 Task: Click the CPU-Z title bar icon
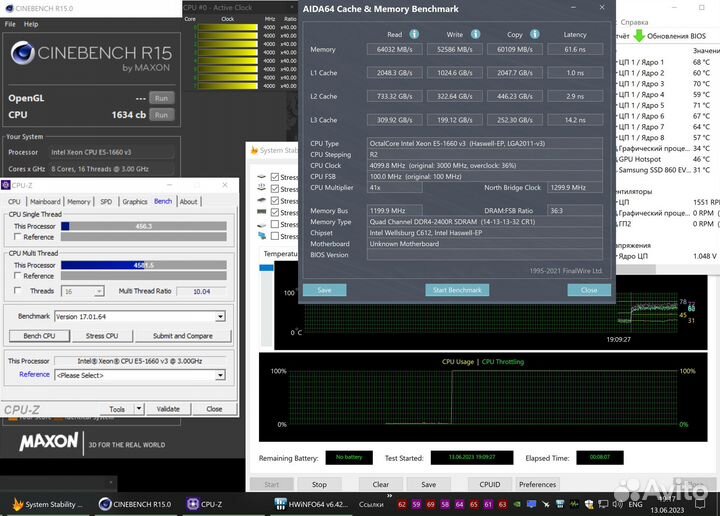point(6,185)
